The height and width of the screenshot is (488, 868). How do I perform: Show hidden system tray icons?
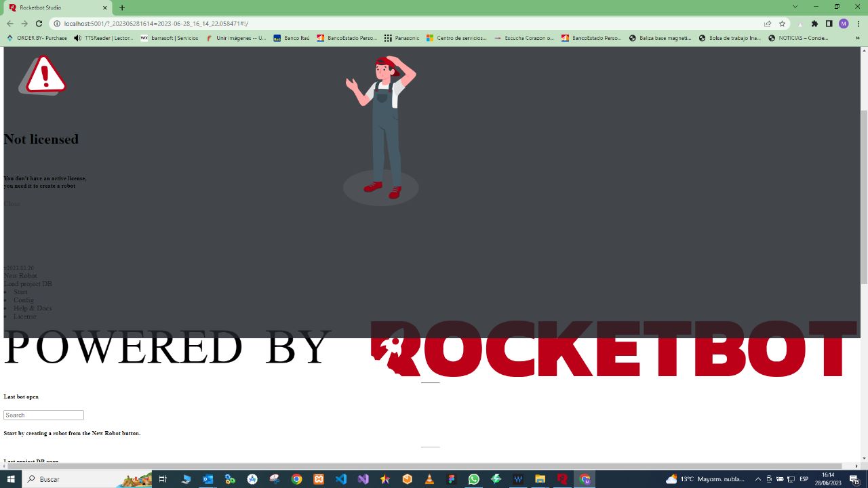[758, 479]
